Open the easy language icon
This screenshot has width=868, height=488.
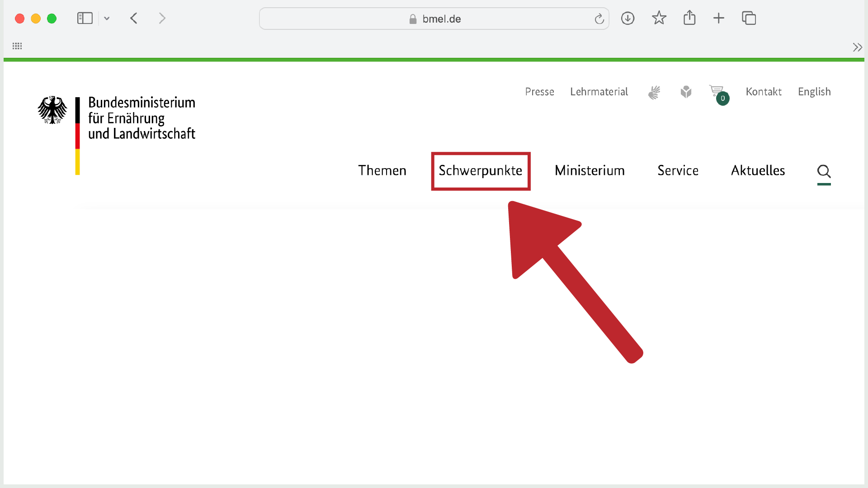tap(686, 92)
